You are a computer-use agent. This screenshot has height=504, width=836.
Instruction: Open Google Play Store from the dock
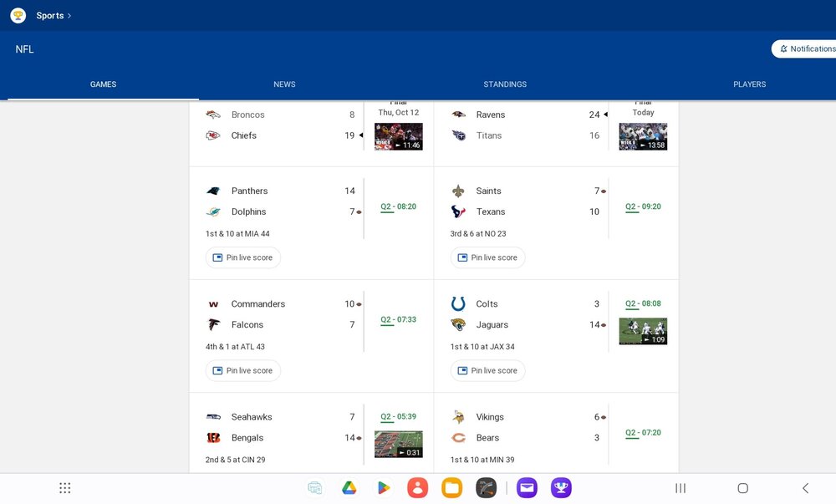point(384,488)
